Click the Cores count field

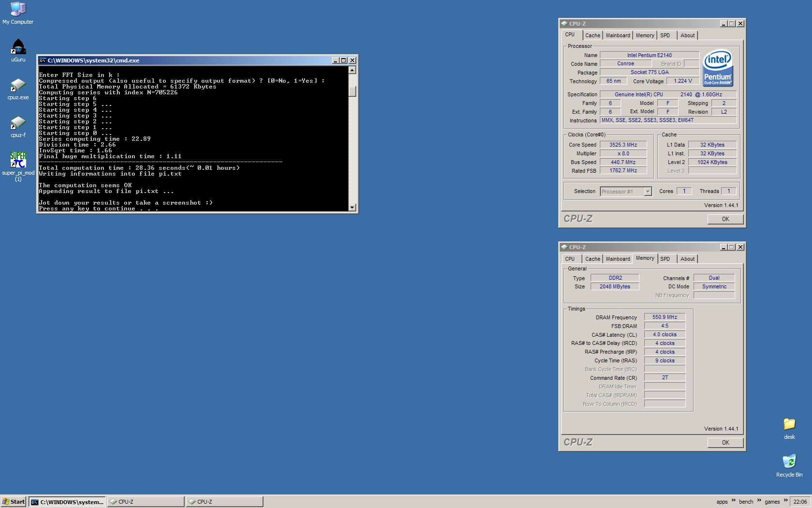pos(684,191)
